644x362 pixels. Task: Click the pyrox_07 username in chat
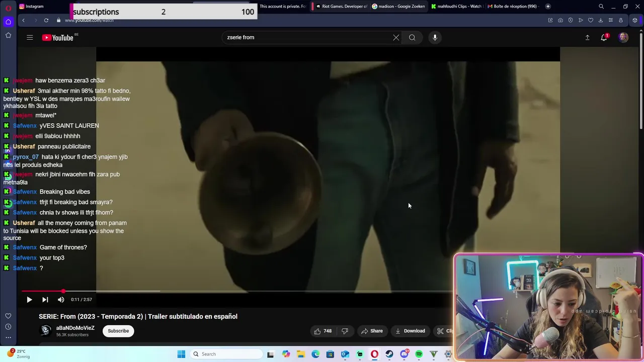coord(26,157)
